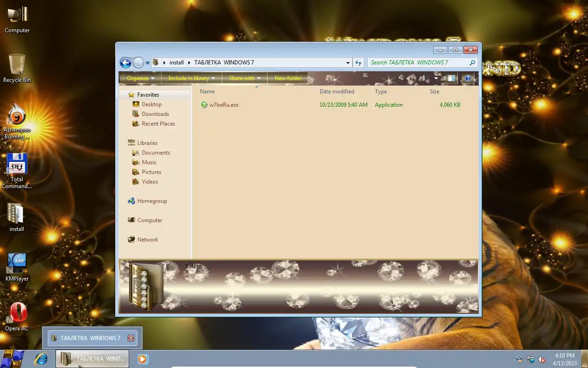Viewport: 588px width, 368px height.
Task: Launch the Opera AC desktop shortcut
Action: [17, 316]
